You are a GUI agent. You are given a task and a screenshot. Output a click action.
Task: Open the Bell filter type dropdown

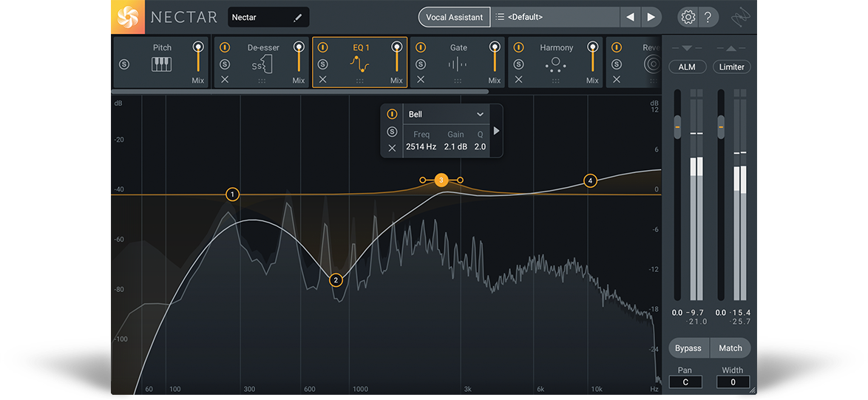pos(446,115)
